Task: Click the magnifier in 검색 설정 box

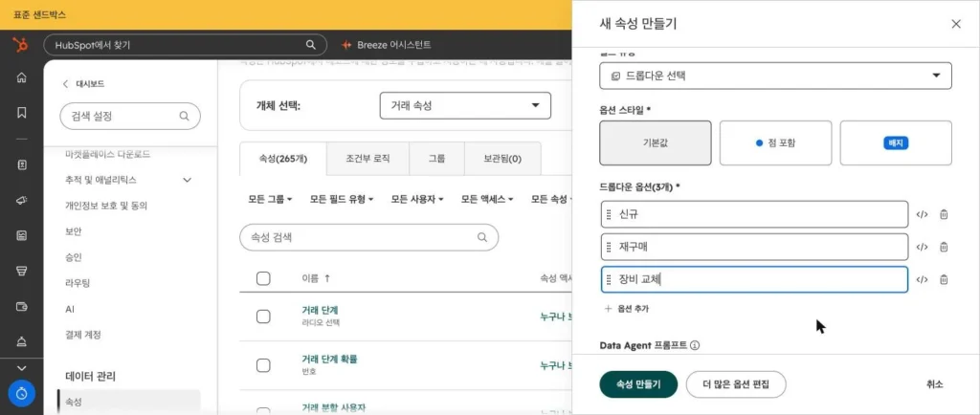Action: (x=184, y=116)
